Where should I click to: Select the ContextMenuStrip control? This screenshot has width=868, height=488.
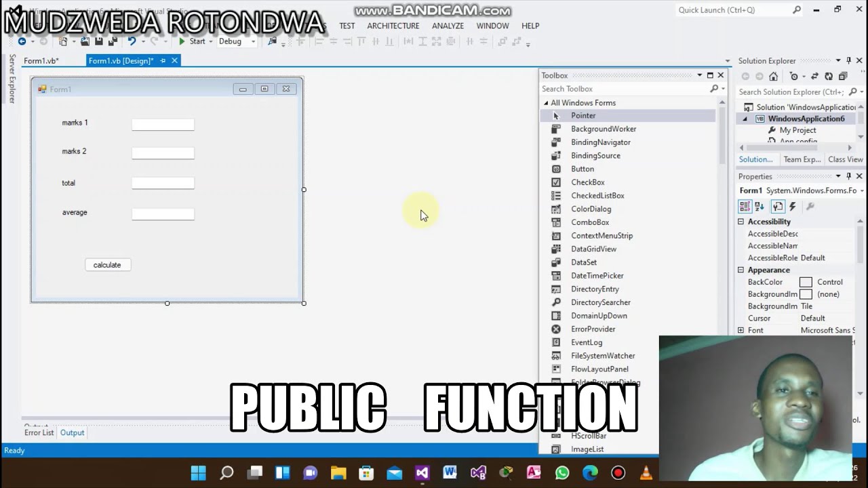pyautogui.click(x=627, y=236)
